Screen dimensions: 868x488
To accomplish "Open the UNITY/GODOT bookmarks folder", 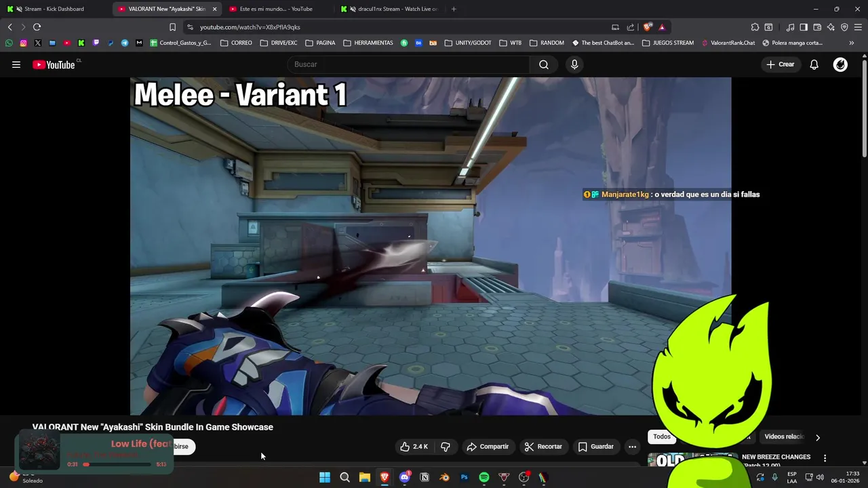I will (468, 43).
